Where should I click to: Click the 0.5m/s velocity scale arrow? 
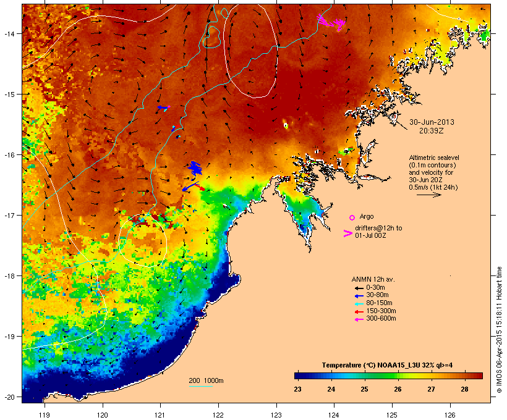(428, 195)
